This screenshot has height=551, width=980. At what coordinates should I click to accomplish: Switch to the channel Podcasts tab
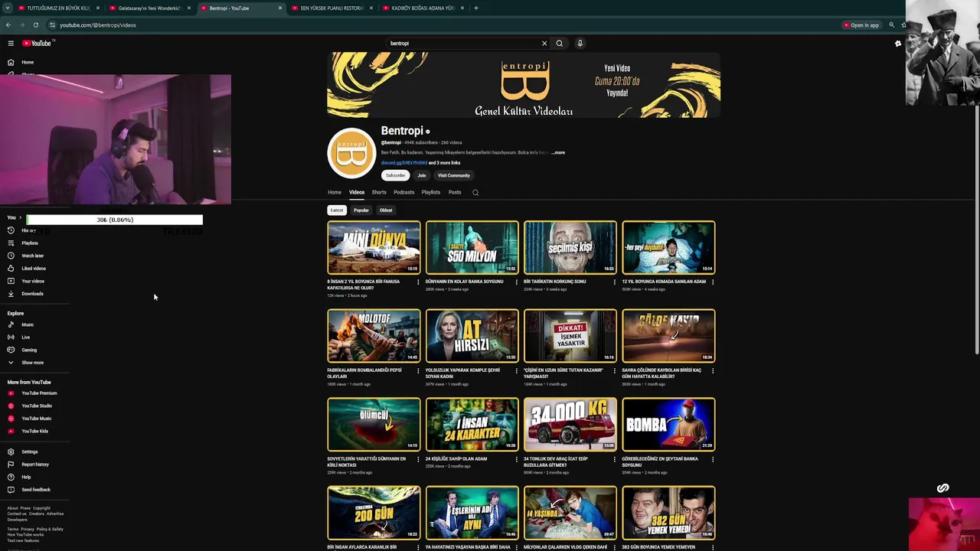point(403,193)
